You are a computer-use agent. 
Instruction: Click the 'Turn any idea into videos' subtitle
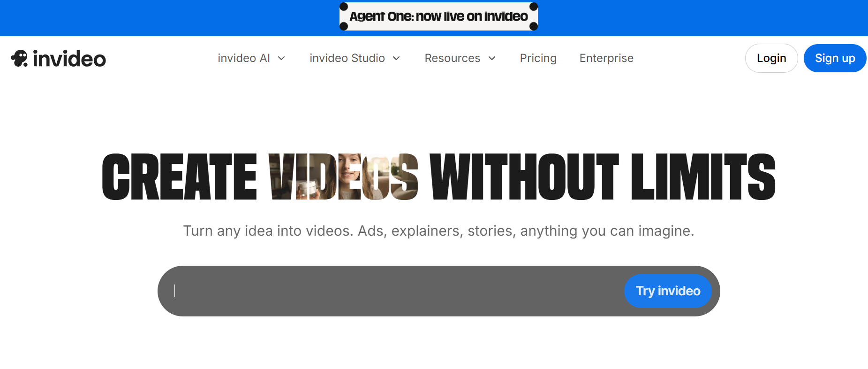point(438,231)
